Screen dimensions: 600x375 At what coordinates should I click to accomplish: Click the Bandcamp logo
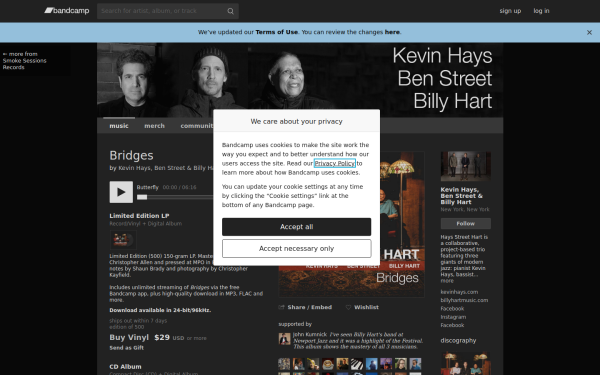[67, 11]
